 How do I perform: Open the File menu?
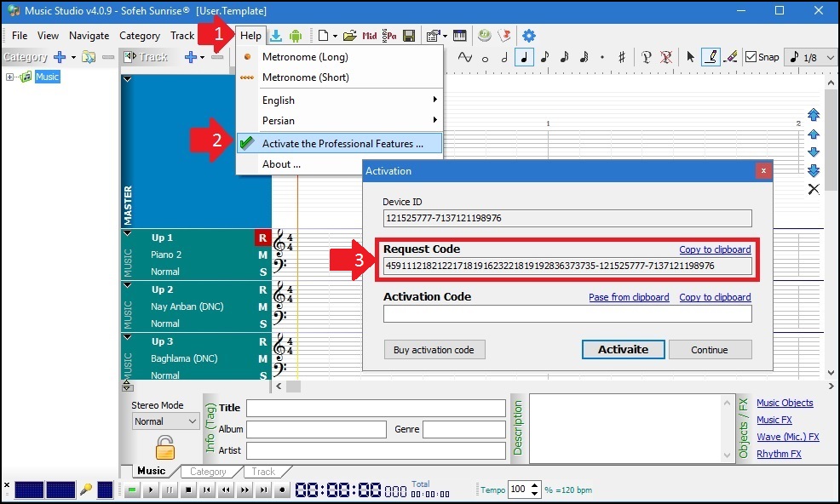tap(20, 36)
